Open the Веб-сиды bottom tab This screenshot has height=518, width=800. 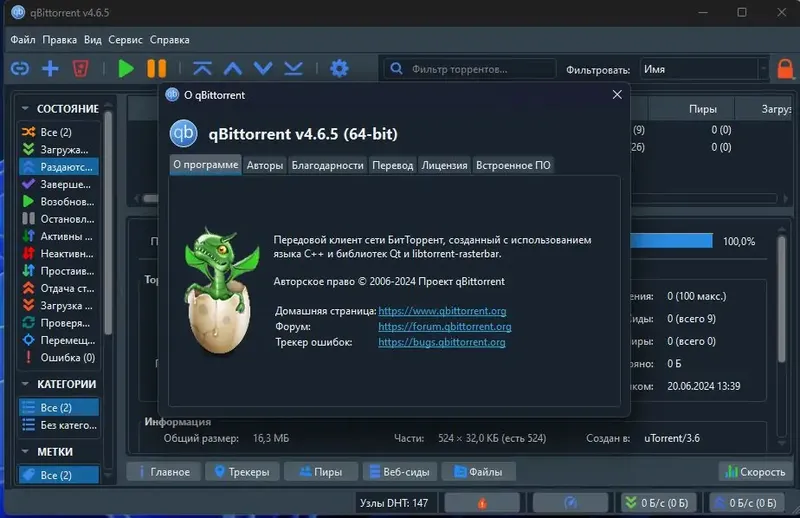point(399,472)
